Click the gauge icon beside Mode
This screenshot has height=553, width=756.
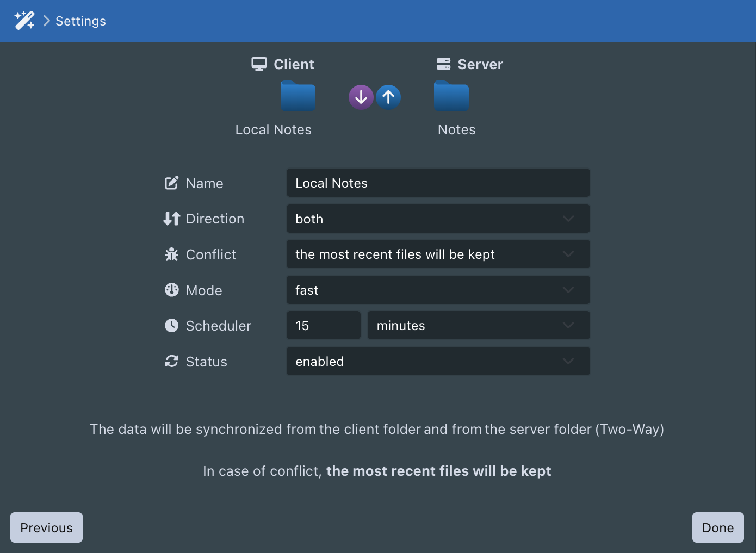click(x=171, y=290)
